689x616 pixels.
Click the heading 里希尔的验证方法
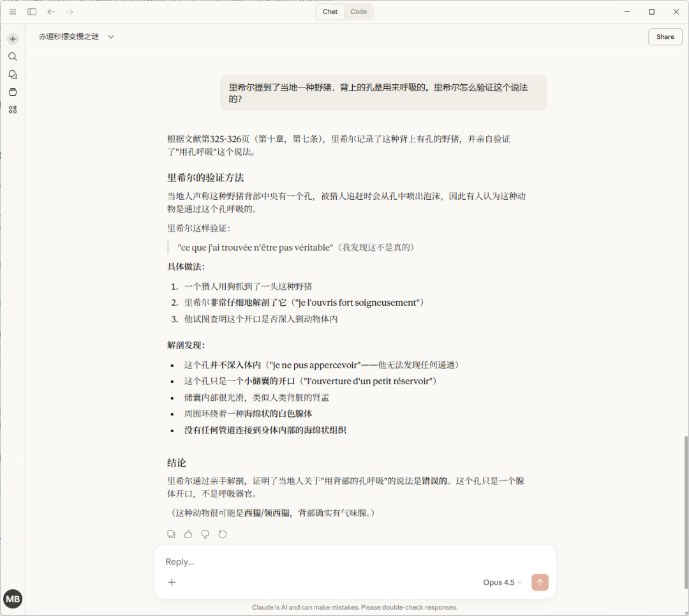(x=205, y=177)
